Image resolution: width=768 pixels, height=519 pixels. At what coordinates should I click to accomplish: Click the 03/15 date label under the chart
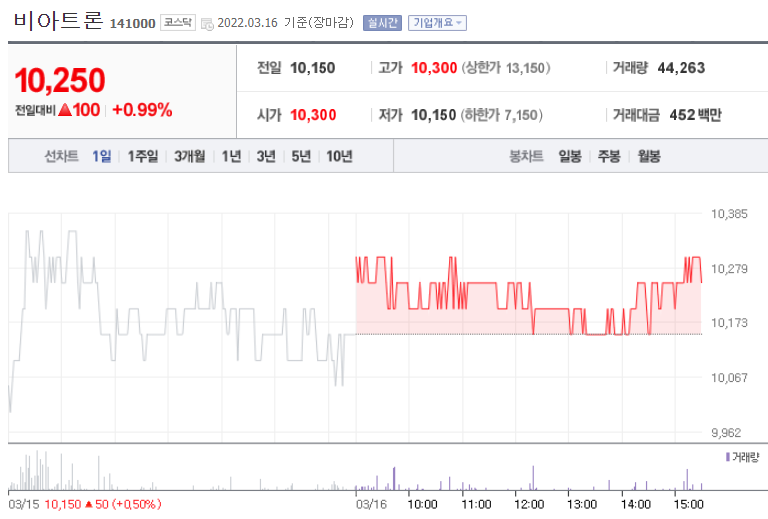click(24, 504)
